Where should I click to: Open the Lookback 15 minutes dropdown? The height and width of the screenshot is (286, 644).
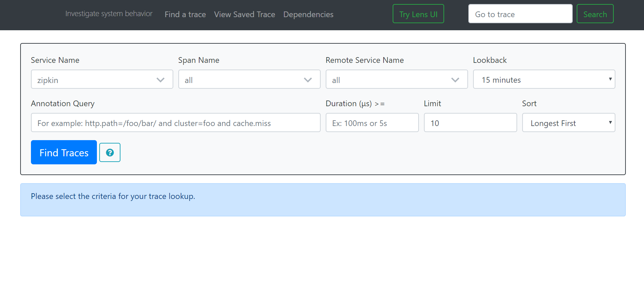(544, 79)
